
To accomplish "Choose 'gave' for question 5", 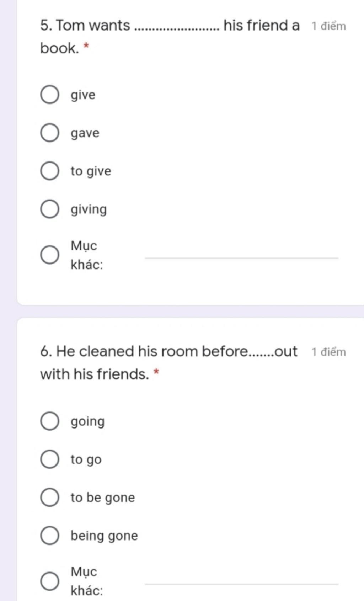I will tap(49, 133).
